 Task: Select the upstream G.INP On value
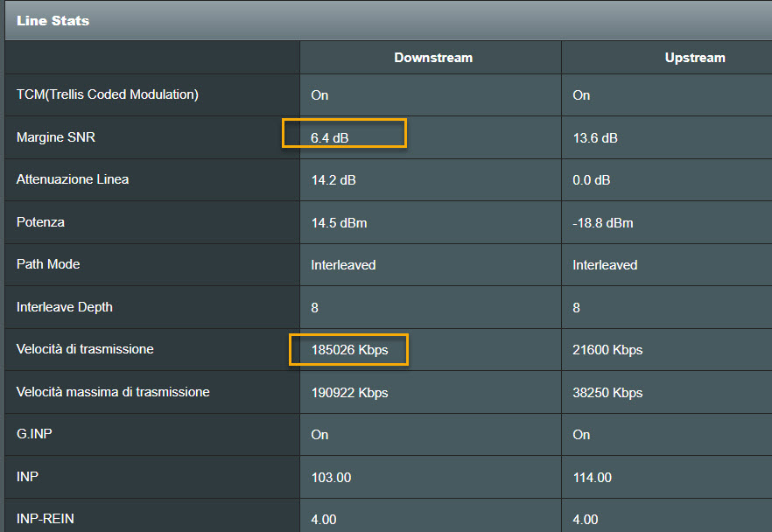[x=581, y=435]
